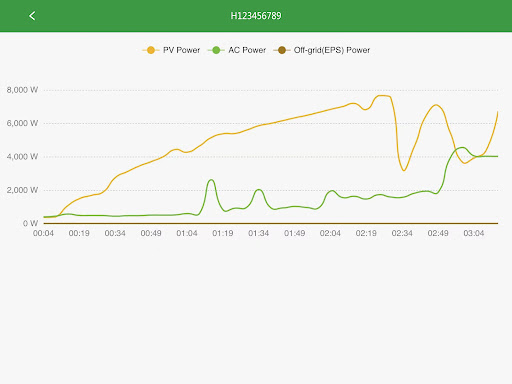Click the AC Power legend text
512x384 pixels.
[x=247, y=50]
